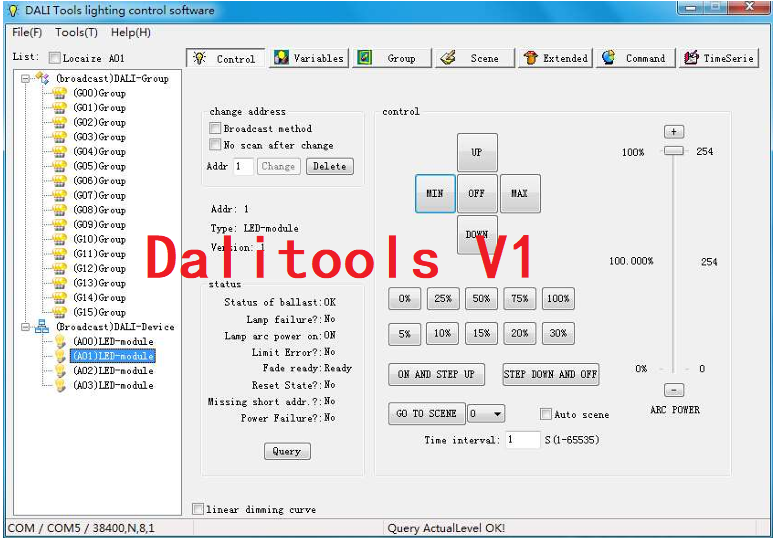Enable the Broadcast method checkbox
The height and width of the screenshot is (542, 778).
tap(215, 129)
